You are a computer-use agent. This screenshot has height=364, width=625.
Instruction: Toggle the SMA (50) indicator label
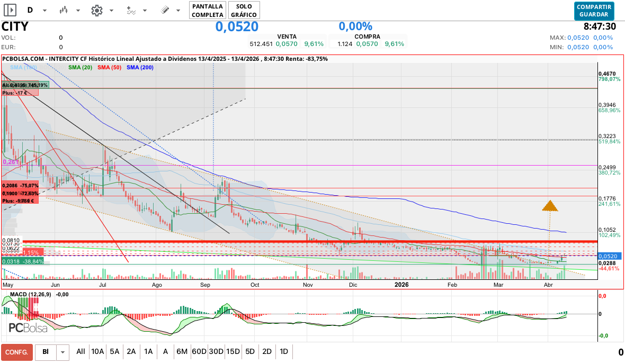110,67
